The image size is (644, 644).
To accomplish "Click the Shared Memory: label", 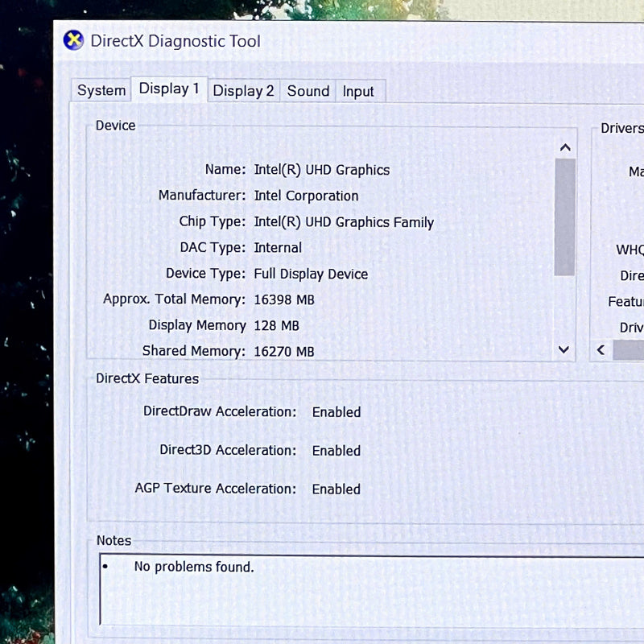I will pos(194,351).
